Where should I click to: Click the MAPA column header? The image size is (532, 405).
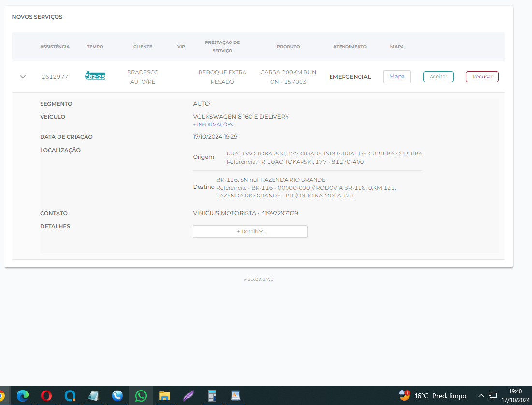(x=397, y=47)
